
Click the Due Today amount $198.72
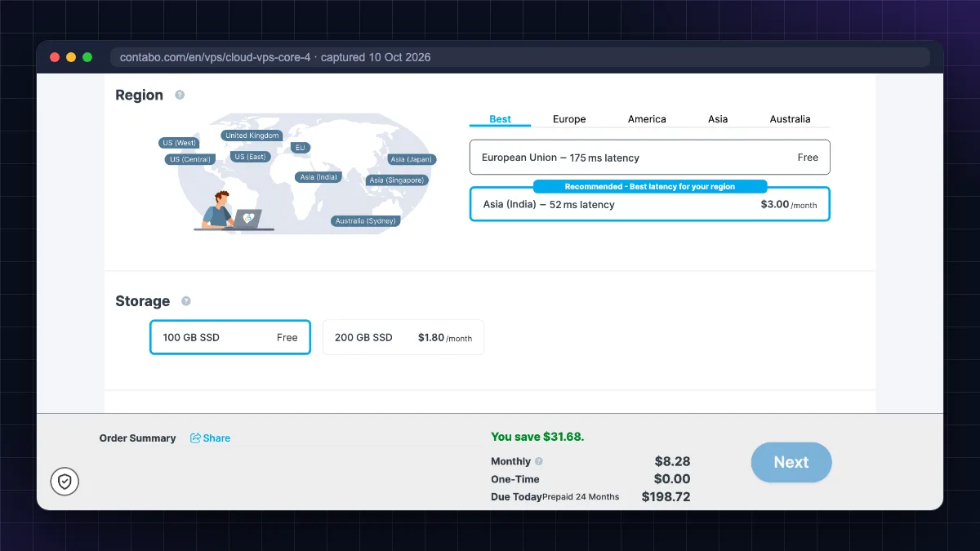point(666,496)
